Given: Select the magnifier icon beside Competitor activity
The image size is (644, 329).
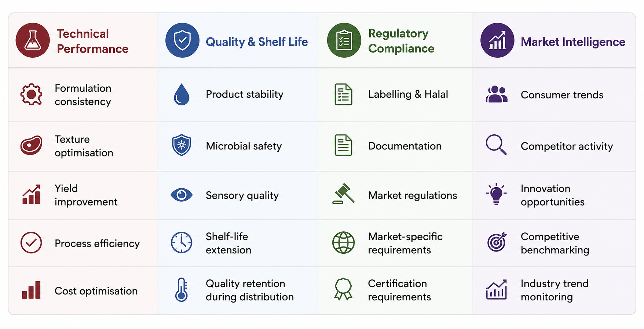Looking at the screenshot, I should point(496,145).
